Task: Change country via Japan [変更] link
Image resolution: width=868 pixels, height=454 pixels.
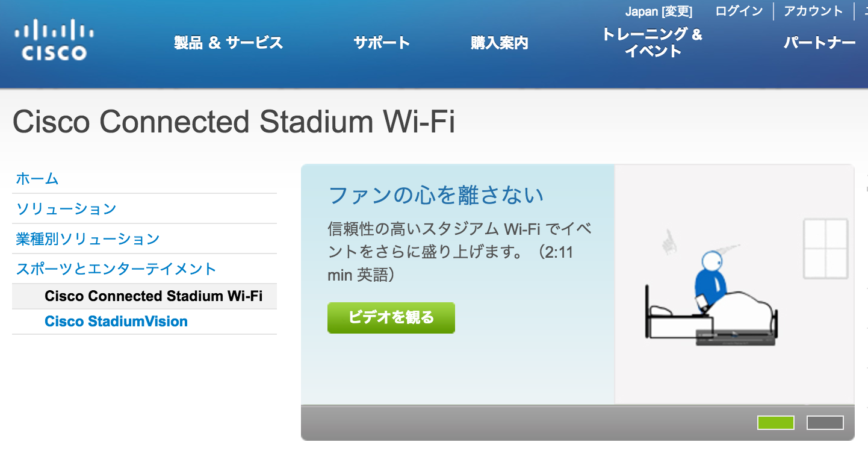Action: (660, 11)
